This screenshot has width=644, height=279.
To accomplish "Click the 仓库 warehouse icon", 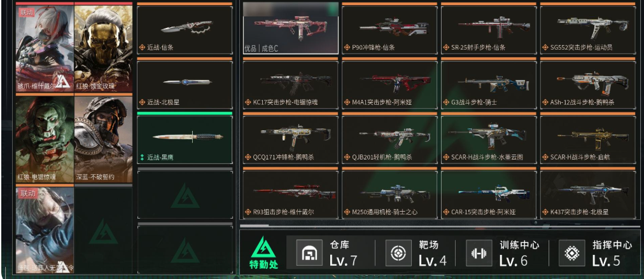I will pyautogui.click(x=309, y=253).
